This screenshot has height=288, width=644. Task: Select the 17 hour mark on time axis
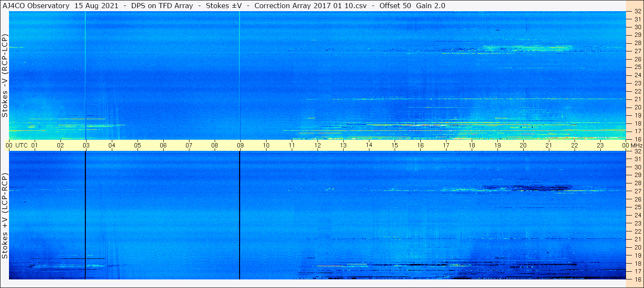pyautogui.click(x=446, y=145)
